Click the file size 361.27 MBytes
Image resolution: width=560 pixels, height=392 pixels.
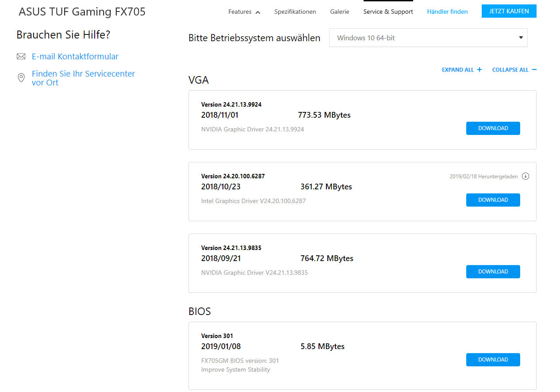326,187
